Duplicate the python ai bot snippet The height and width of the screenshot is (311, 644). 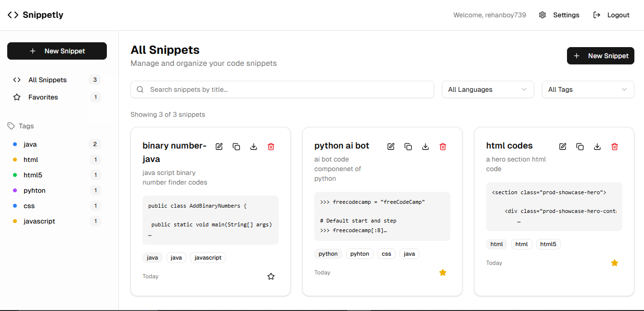tap(408, 146)
